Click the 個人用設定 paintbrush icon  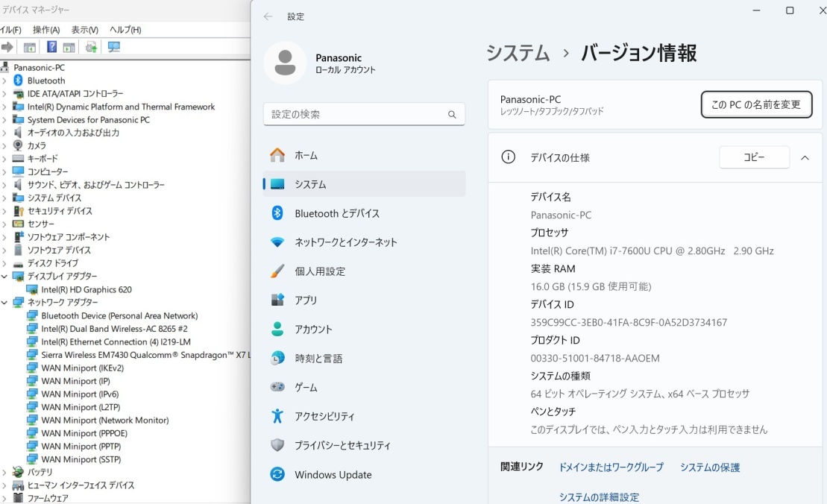(x=277, y=271)
